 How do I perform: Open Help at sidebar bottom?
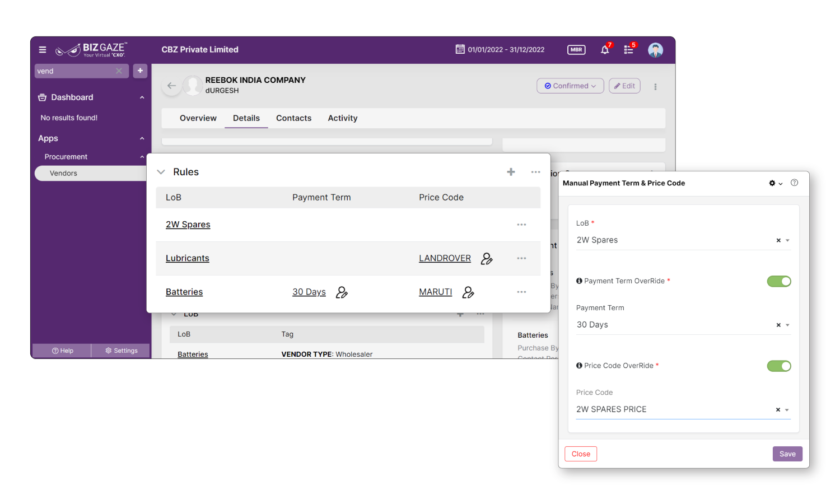(62, 351)
